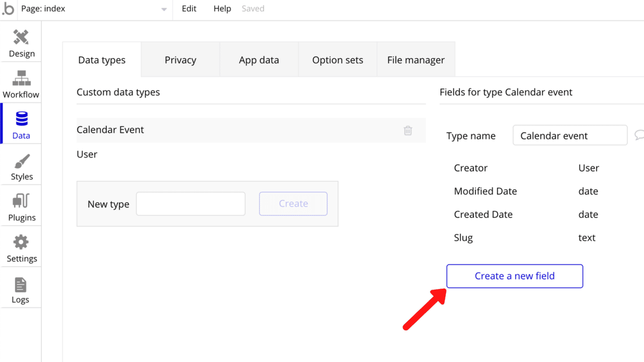Click the Bubble logo at top left
Image resolution: width=644 pixels, height=362 pixels.
tap(8, 9)
